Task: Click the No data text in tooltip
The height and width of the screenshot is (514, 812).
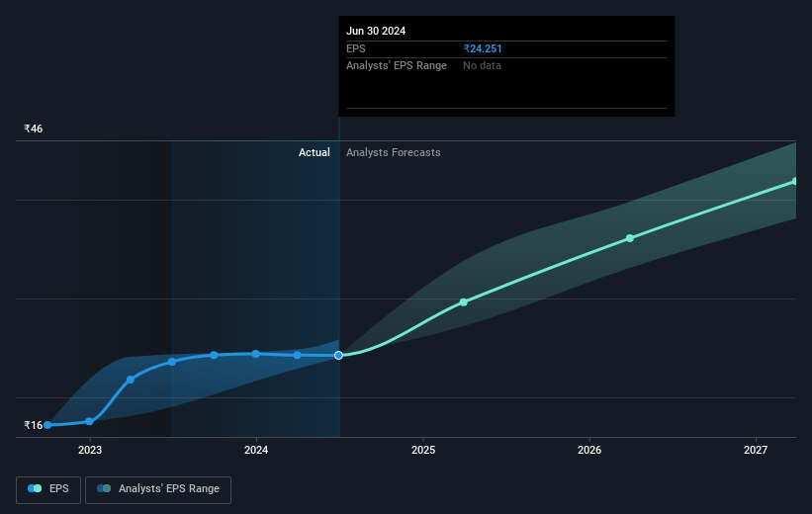Action: click(x=482, y=66)
